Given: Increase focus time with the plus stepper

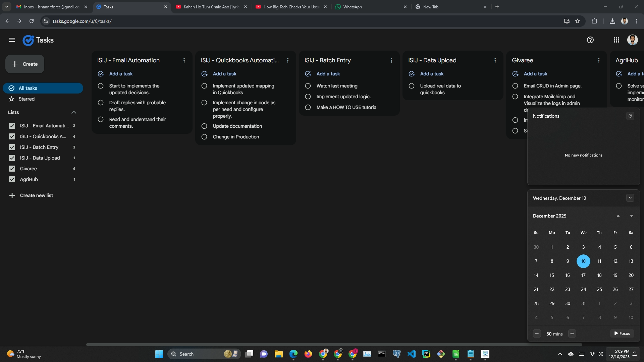Looking at the screenshot, I should click(572, 334).
